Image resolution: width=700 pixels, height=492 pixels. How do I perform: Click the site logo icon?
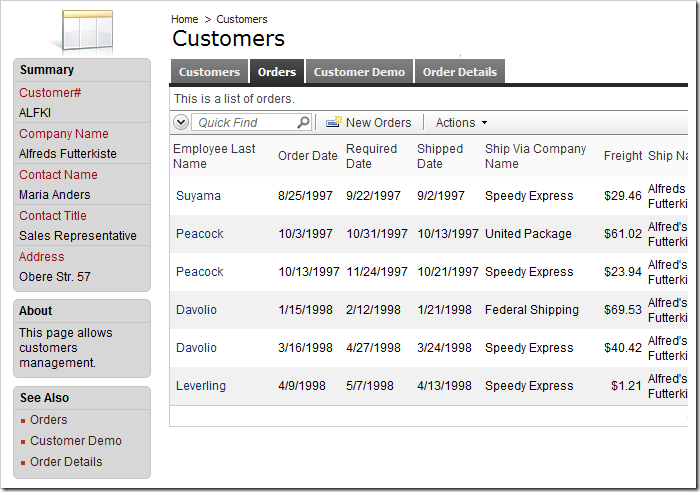(x=88, y=31)
